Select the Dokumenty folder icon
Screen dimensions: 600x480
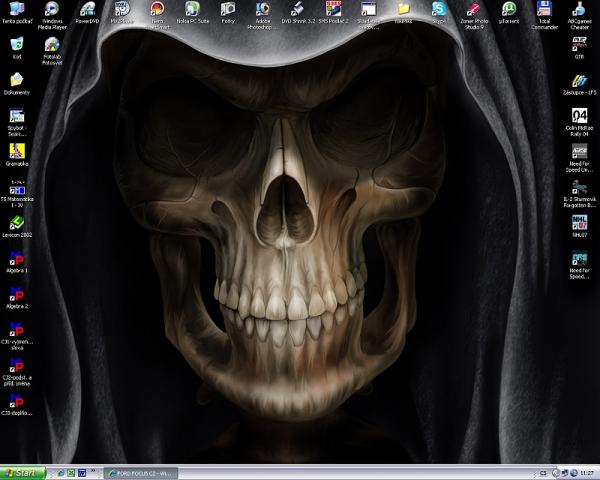coord(17,80)
